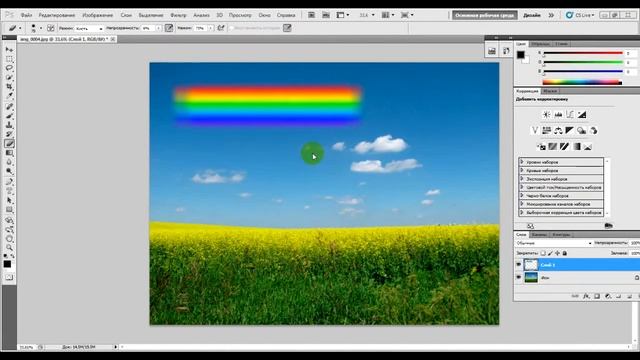
Task: Select the Lasso tool
Action: coord(9,68)
